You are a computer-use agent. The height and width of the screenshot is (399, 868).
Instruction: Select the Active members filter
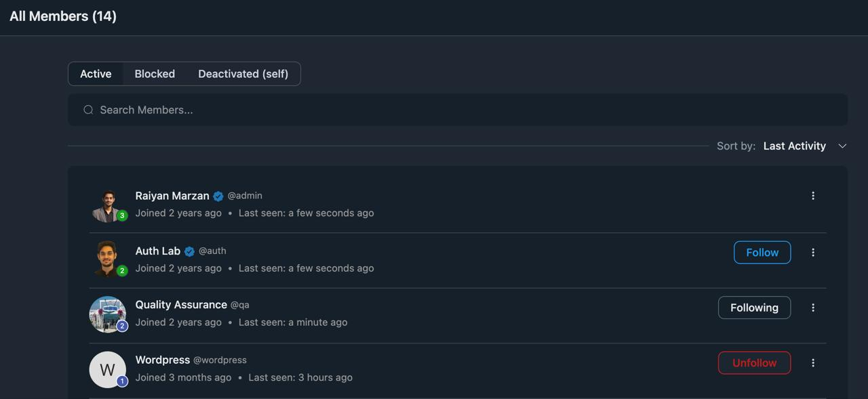tap(96, 73)
